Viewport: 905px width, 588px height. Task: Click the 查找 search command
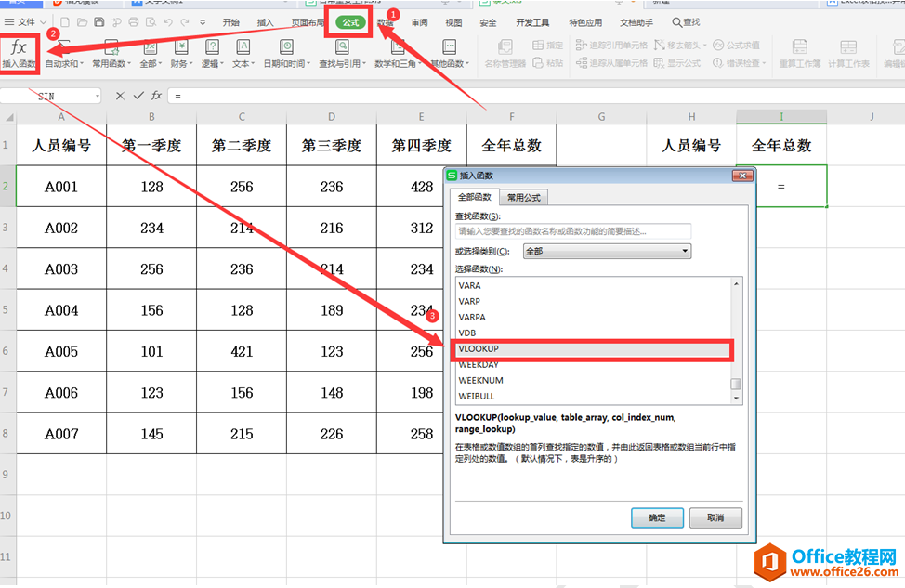687,22
